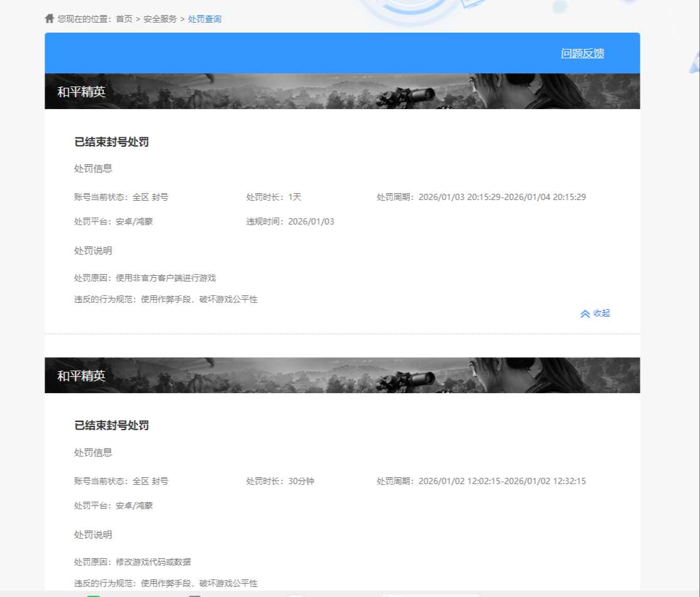Viewport: 700px width, 597px height.
Task: Click the home icon in breadcrumb
Action: pyautogui.click(x=50, y=18)
